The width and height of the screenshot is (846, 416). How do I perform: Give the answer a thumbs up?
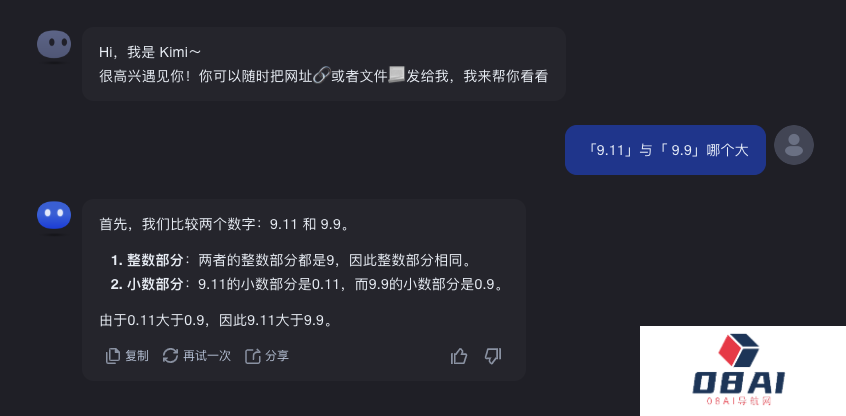[x=459, y=355]
